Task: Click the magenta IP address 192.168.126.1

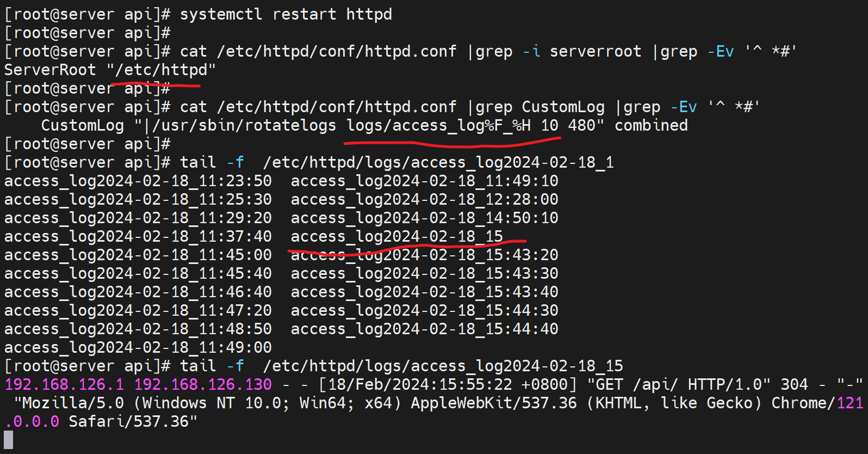Action: pyautogui.click(x=64, y=384)
